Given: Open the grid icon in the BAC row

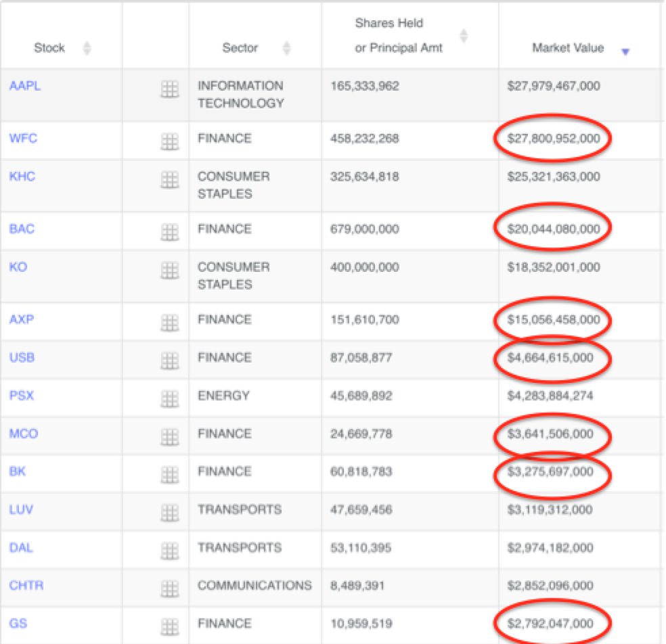Looking at the screenshot, I should click(x=170, y=232).
